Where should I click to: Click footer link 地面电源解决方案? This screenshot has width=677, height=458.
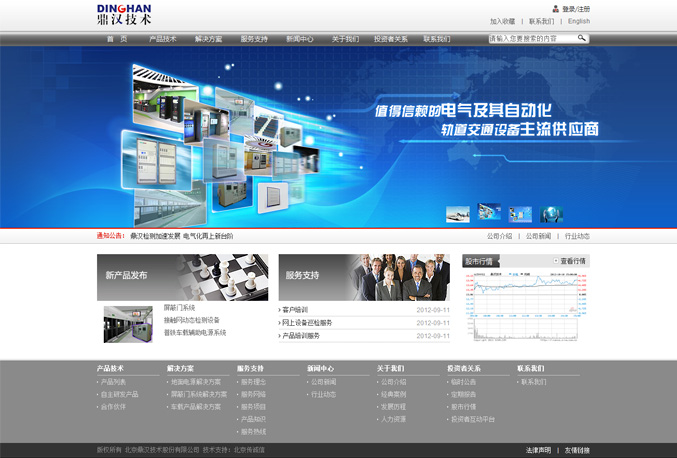click(x=196, y=382)
